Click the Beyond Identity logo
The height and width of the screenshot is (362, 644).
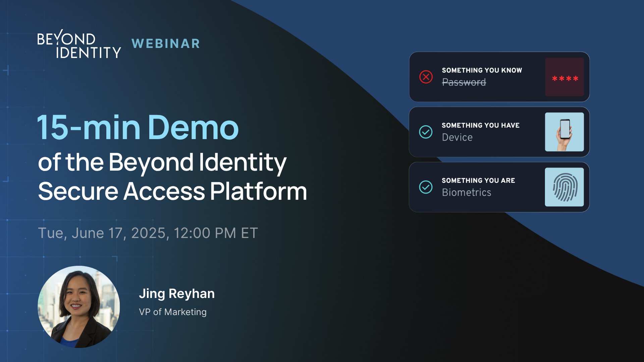pyautogui.click(x=79, y=44)
